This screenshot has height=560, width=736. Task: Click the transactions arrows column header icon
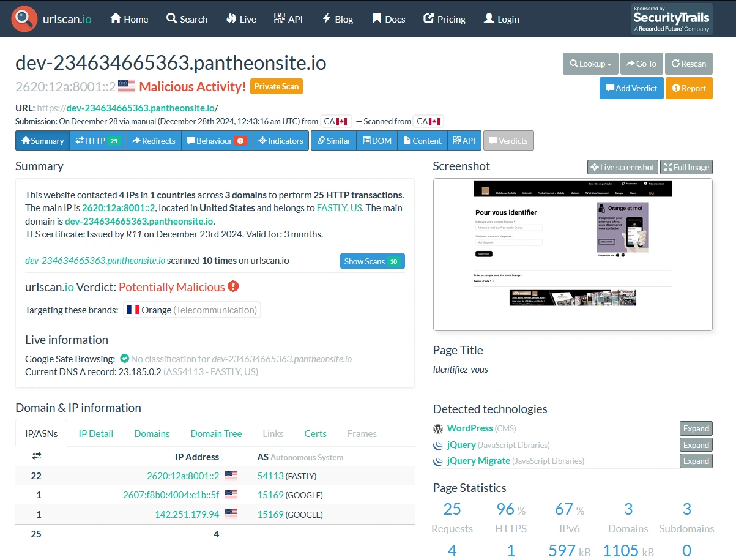(x=36, y=457)
